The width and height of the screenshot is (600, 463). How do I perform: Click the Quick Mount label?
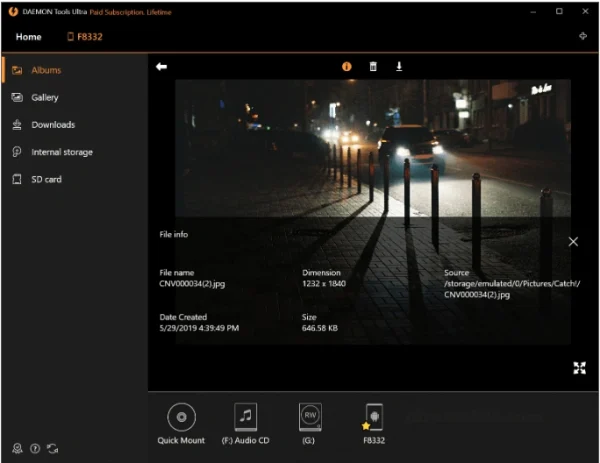181,440
